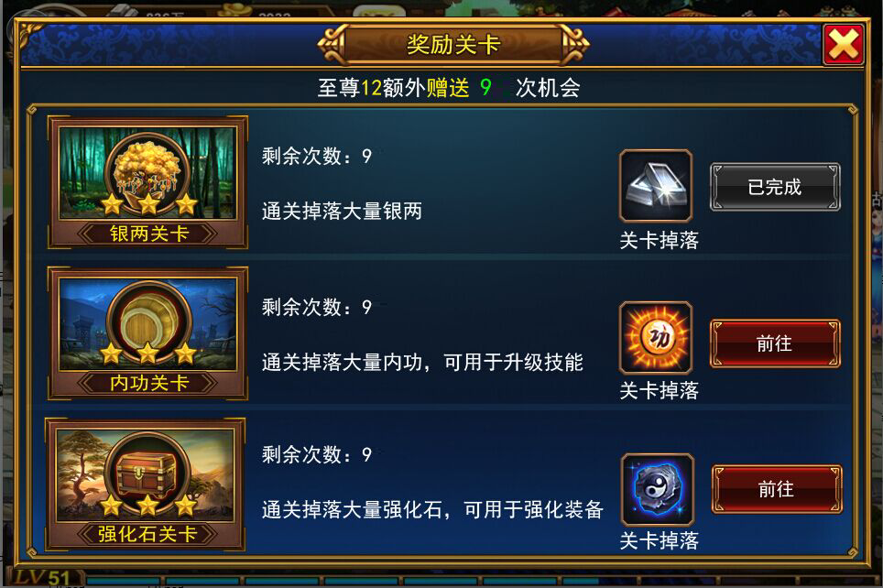Select the 强化石关卡 stage thumbnail

pos(146,485)
